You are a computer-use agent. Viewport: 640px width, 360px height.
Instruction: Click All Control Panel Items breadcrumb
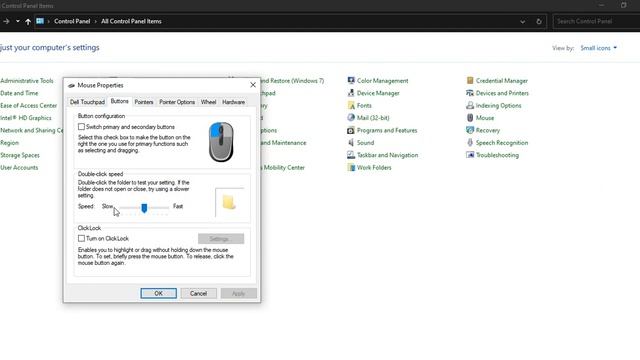(x=131, y=21)
